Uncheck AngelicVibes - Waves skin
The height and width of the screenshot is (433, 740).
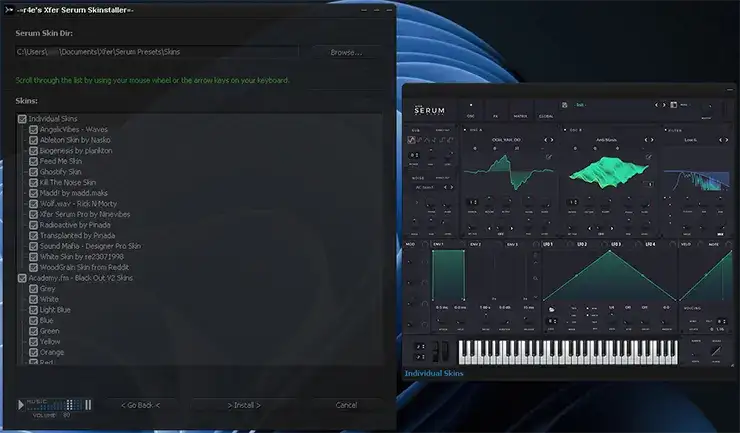tap(33, 129)
